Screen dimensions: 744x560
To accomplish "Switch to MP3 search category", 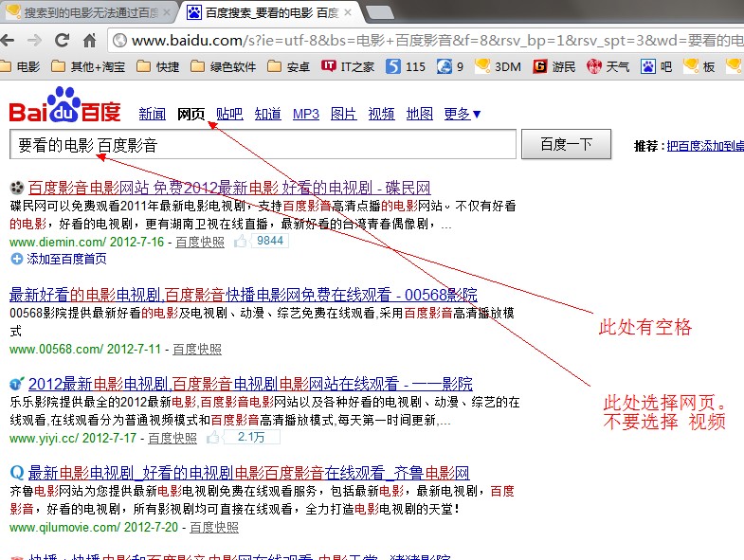I will click(x=306, y=114).
